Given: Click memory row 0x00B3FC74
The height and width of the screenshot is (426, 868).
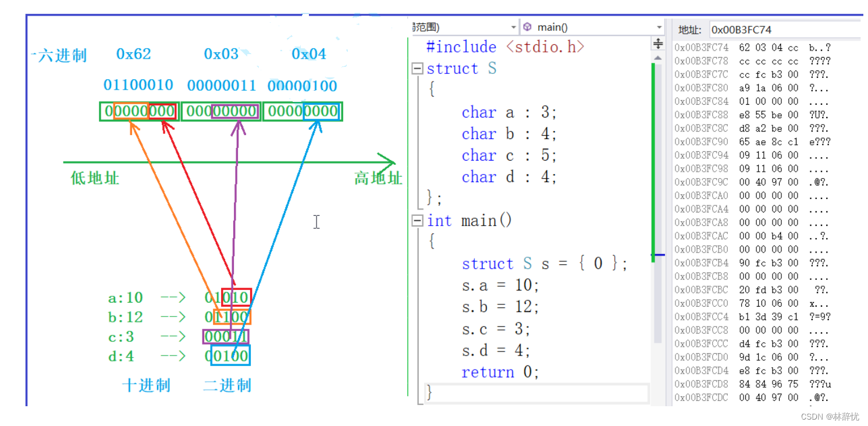Looking at the screenshot, I should (752, 48).
